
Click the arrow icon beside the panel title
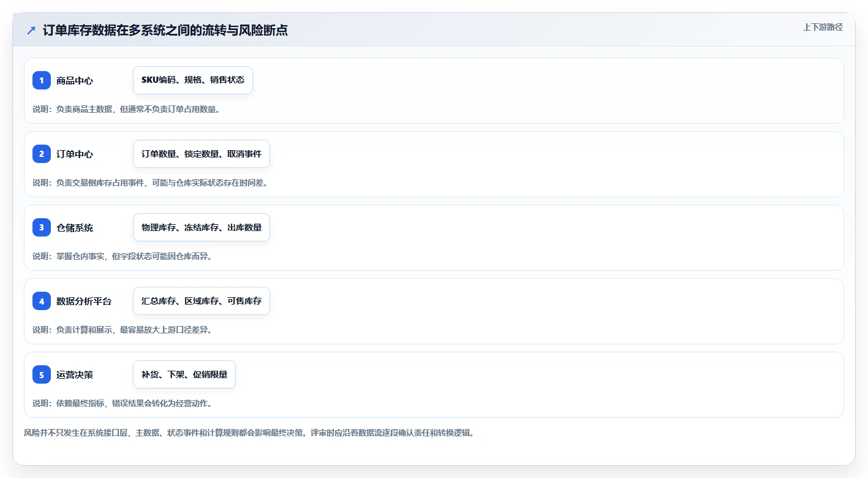[31, 30]
